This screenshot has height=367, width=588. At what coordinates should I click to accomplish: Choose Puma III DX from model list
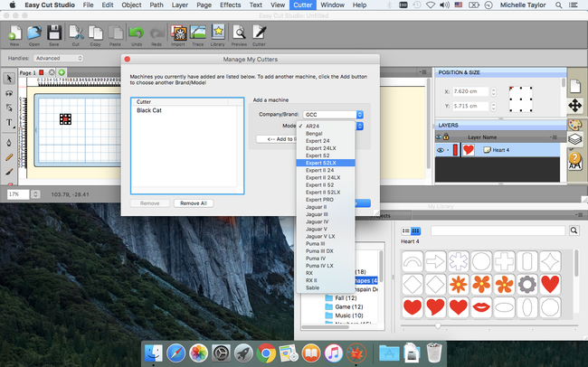pos(326,250)
